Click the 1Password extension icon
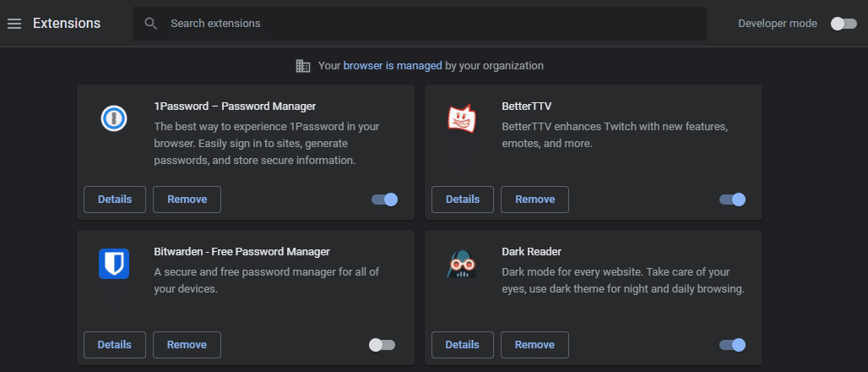This screenshot has width=868, height=372. tap(114, 118)
